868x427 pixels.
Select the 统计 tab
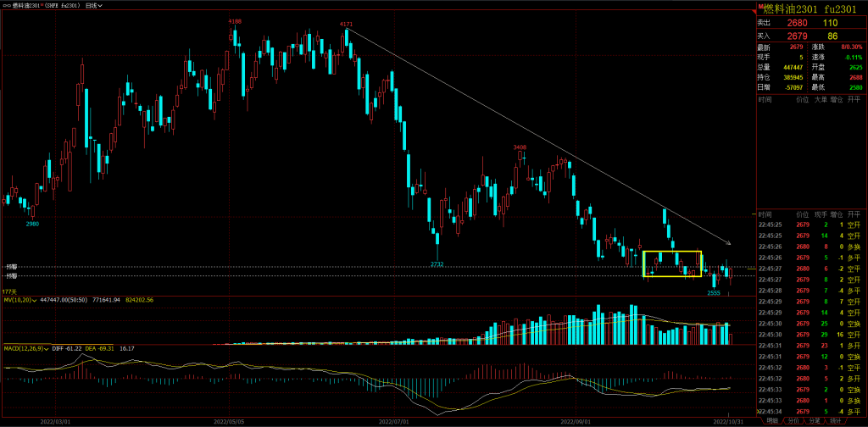836,420
